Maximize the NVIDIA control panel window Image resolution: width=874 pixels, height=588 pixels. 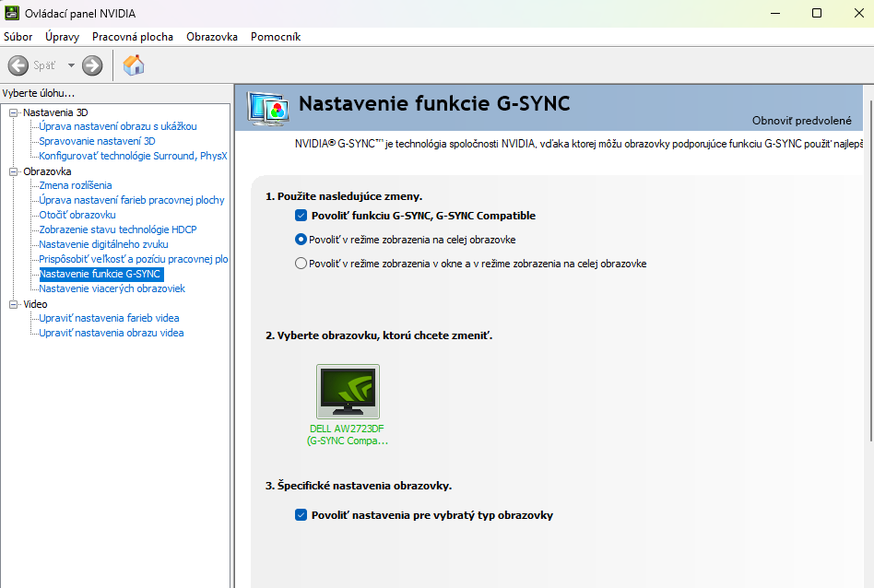817,13
